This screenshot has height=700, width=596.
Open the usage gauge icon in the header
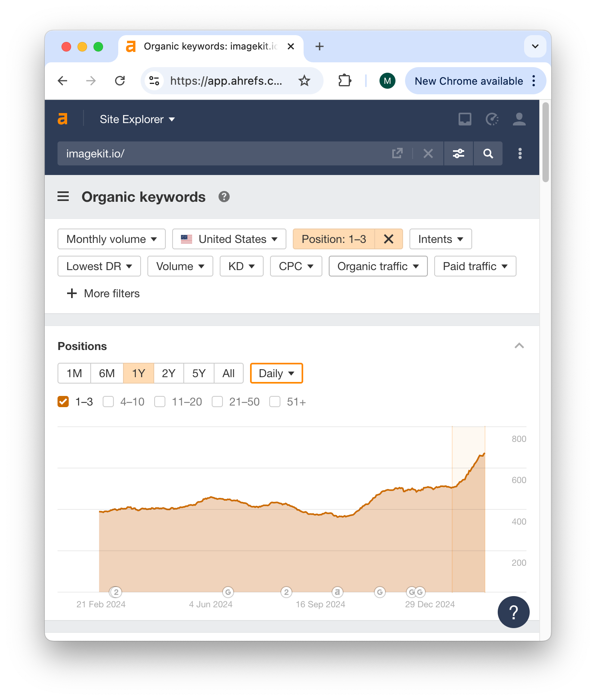tap(492, 119)
